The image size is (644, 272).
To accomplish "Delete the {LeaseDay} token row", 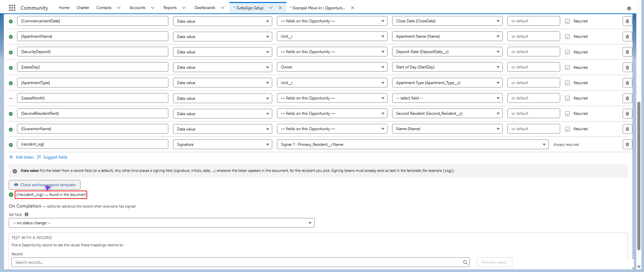I will [627, 67].
